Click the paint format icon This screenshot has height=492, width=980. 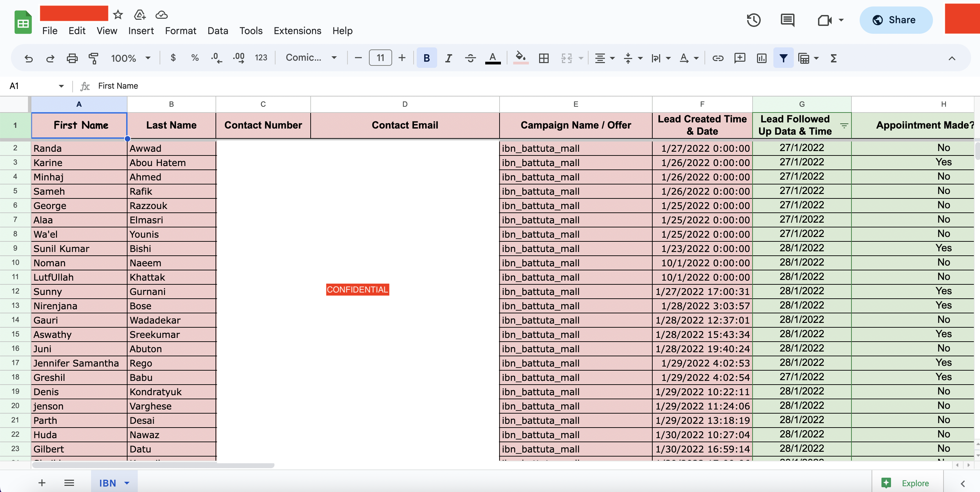[x=93, y=58]
